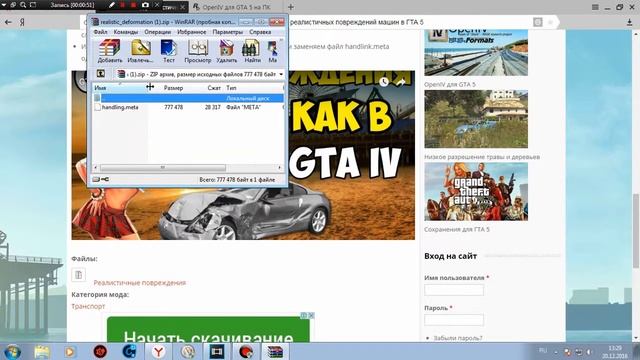640x360 pixels.
Task: Open the browser hamburger menu
Action: point(596,7)
